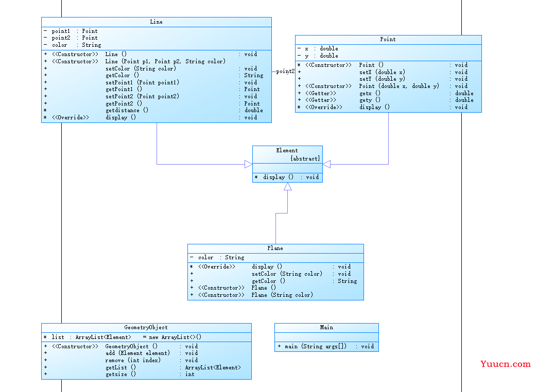537x392 pixels.
Task: Click getColor () in Plane class
Action: tap(268, 281)
